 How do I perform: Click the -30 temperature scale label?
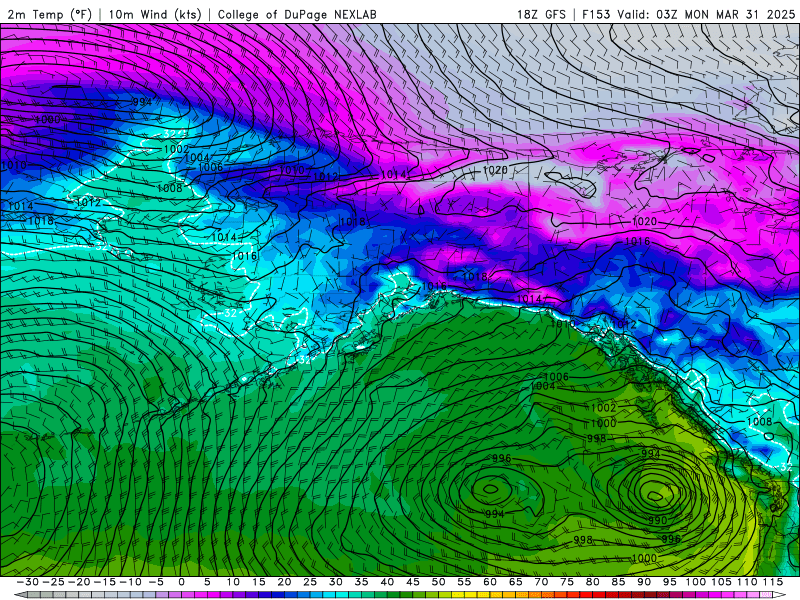(28, 582)
